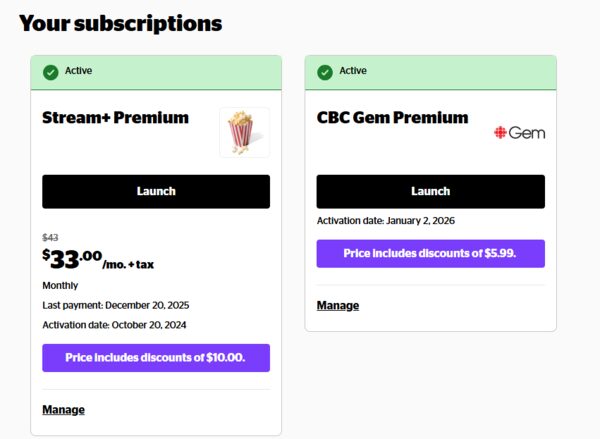Click the $5.99 discounts banner

tap(430, 253)
